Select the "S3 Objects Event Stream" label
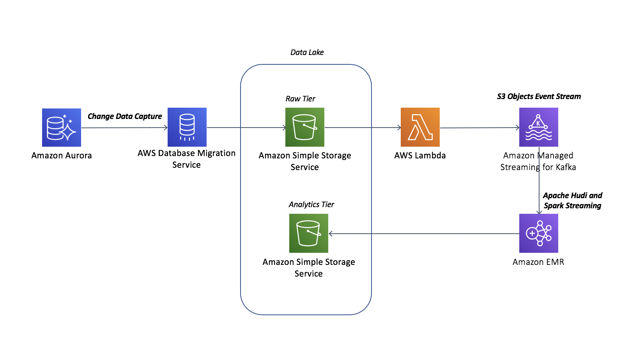The width and height of the screenshot is (644, 355). click(x=539, y=96)
